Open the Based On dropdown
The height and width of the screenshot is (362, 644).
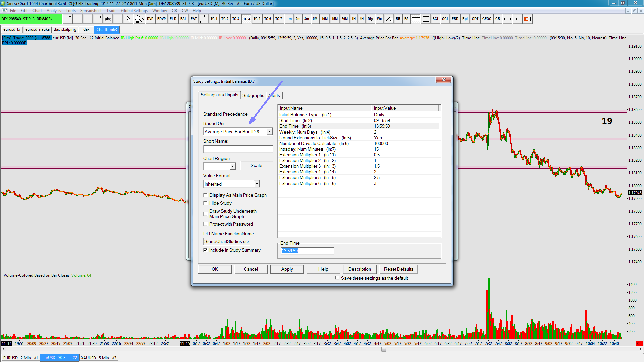click(269, 132)
